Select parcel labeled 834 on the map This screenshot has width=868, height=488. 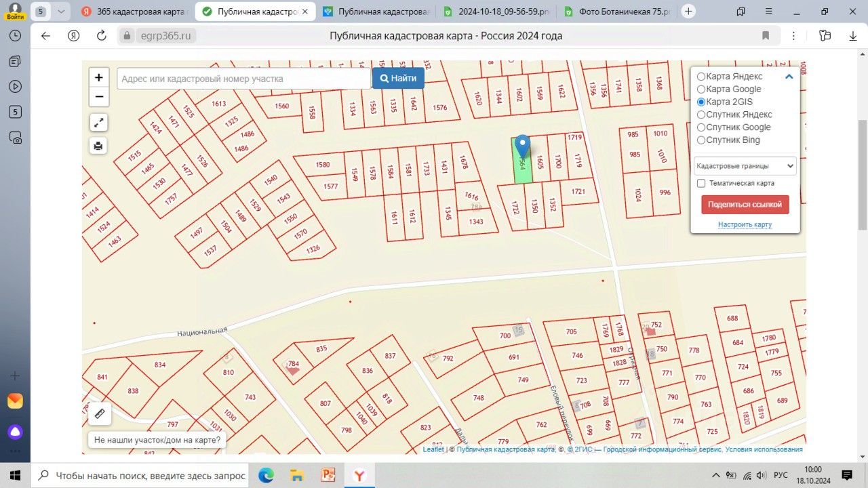(x=160, y=365)
